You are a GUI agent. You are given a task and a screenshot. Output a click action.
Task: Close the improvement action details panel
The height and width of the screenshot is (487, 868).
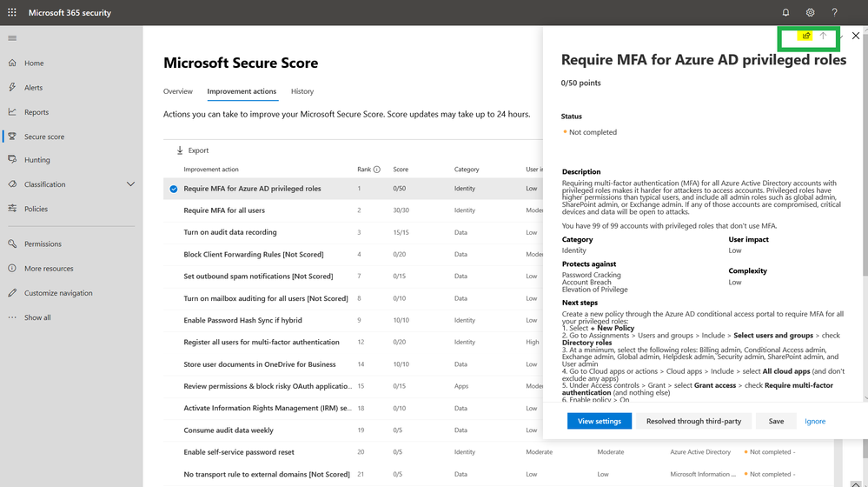pyautogui.click(x=856, y=36)
